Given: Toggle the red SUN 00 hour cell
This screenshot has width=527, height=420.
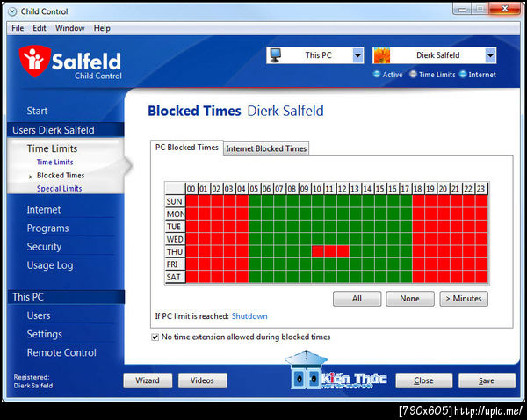Looking at the screenshot, I should pyautogui.click(x=191, y=201).
